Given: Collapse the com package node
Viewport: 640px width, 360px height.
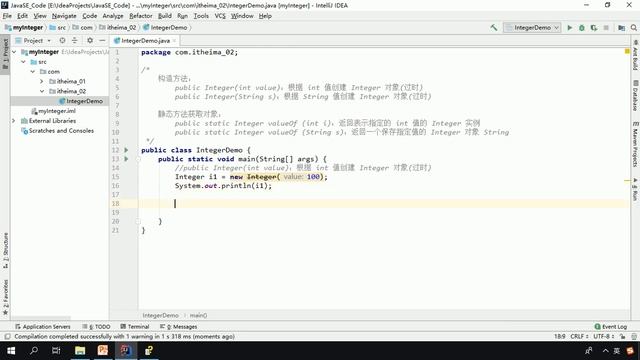Looking at the screenshot, I should coord(33,71).
